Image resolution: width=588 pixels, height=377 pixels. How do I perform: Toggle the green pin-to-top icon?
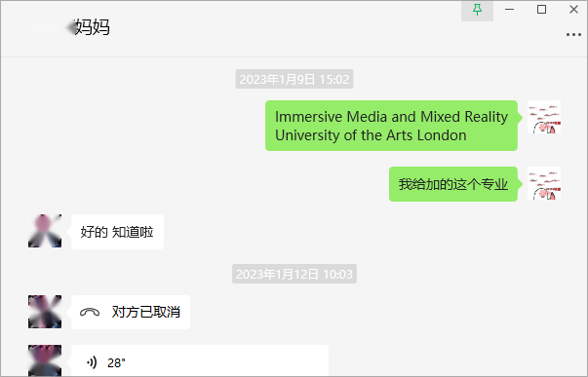click(477, 10)
